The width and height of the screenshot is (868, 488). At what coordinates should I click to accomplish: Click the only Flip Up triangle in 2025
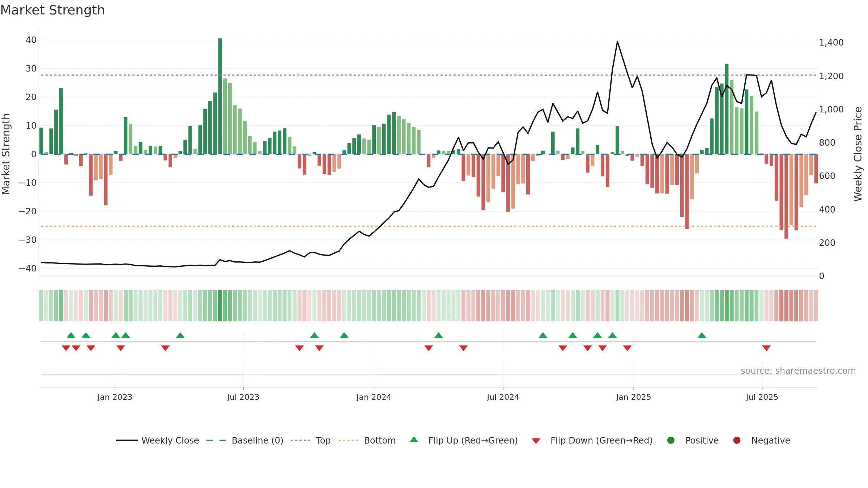click(x=702, y=335)
